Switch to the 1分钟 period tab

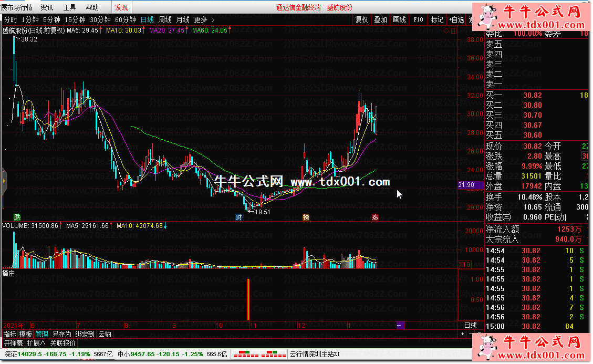click(30, 19)
